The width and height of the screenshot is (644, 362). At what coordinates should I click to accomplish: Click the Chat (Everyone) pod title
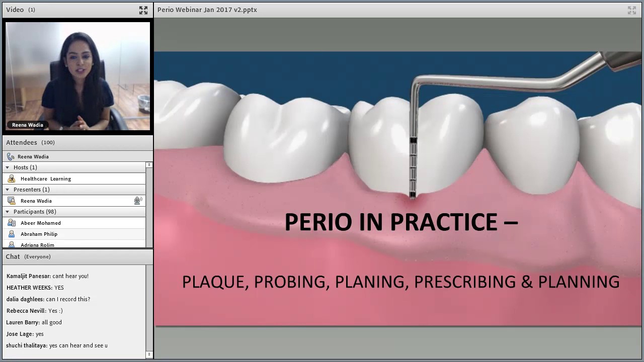click(28, 256)
